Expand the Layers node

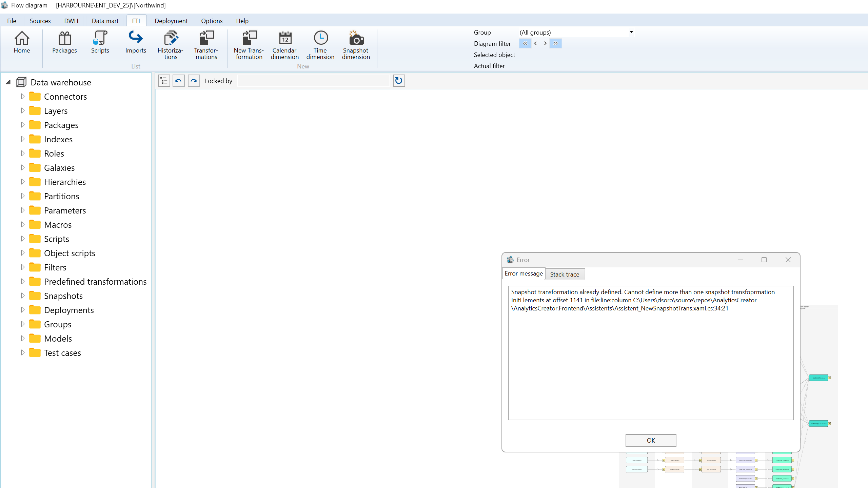click(23, 110)
